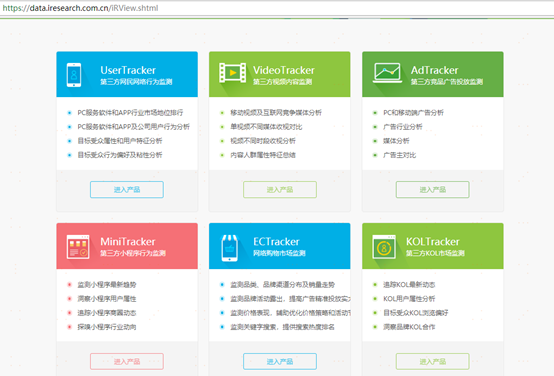Click the VideoTracker film strip icon
554x376 pixels.
[x=232, y=73]
